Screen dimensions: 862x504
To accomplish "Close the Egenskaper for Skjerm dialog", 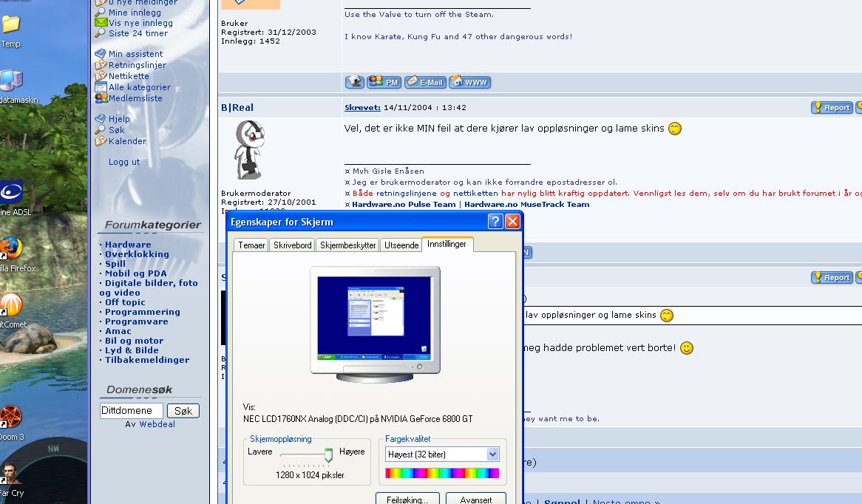I will 512,222.
